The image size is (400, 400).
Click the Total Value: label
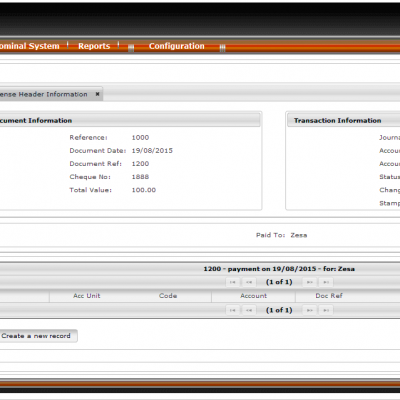tap(91, 190)
